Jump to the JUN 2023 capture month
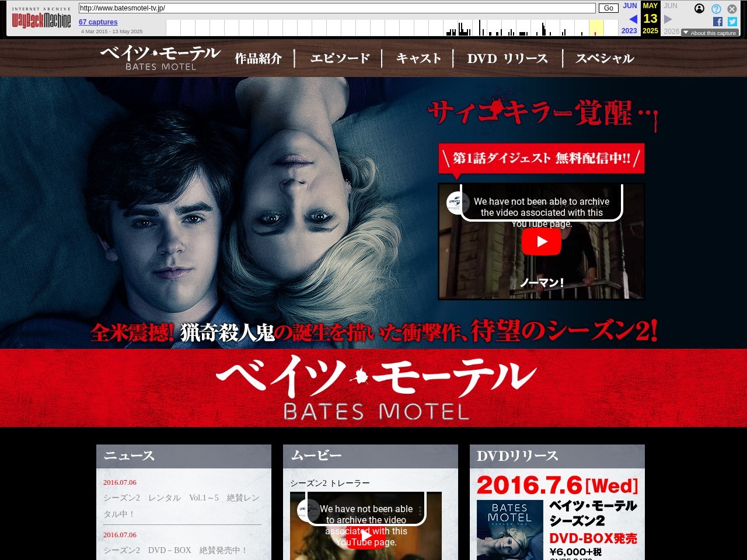Viewport: 747px width, 560px height. pyautogui.click(x=630, y=6)
